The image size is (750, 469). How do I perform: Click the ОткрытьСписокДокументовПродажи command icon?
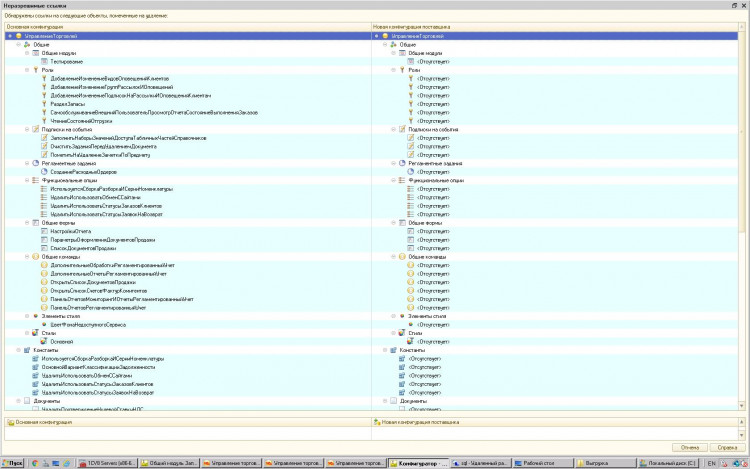tap(44, 282)
